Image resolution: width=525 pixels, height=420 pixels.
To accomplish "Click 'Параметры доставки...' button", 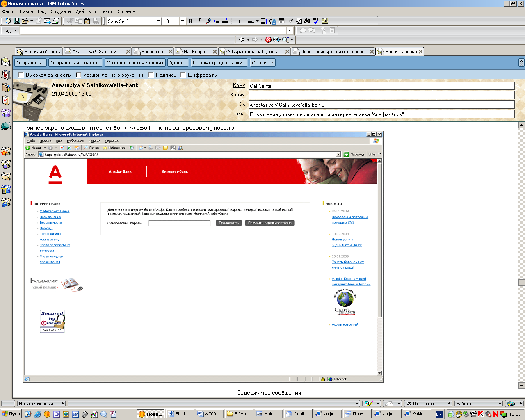I will [x=219, y=63].
